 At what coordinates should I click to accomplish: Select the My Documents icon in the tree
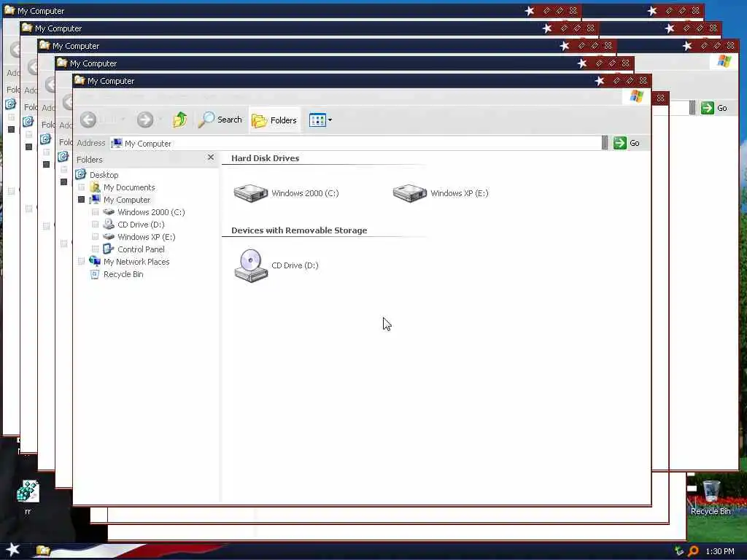95,187
